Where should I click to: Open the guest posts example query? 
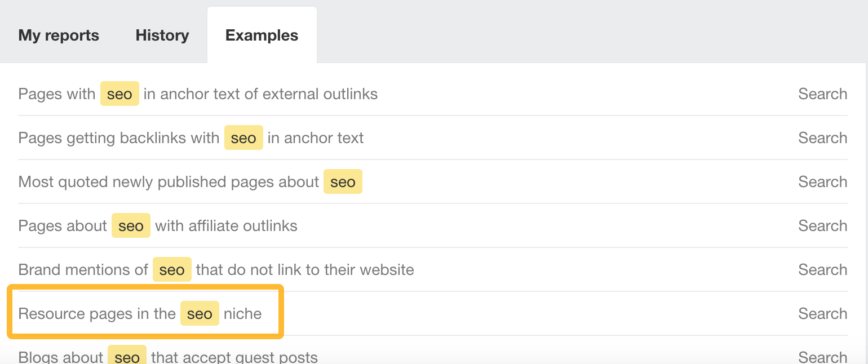(x=167, y=357)
